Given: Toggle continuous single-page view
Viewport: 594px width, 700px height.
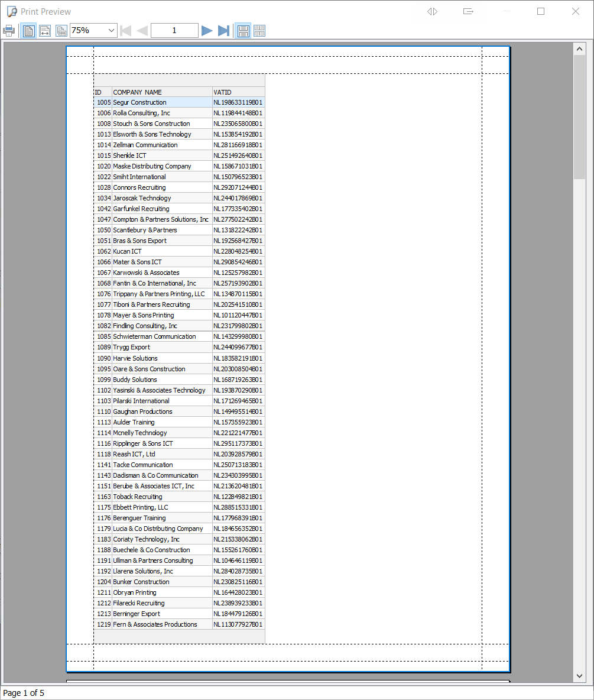Looking at the screenshot, I should pyautogui.click(x=243, y=31).
